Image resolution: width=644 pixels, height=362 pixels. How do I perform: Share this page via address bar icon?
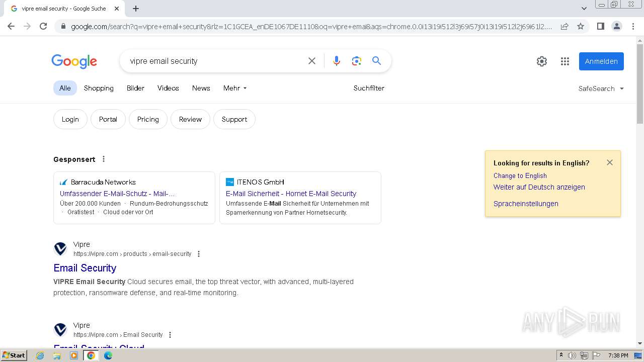tap(565, 26)
